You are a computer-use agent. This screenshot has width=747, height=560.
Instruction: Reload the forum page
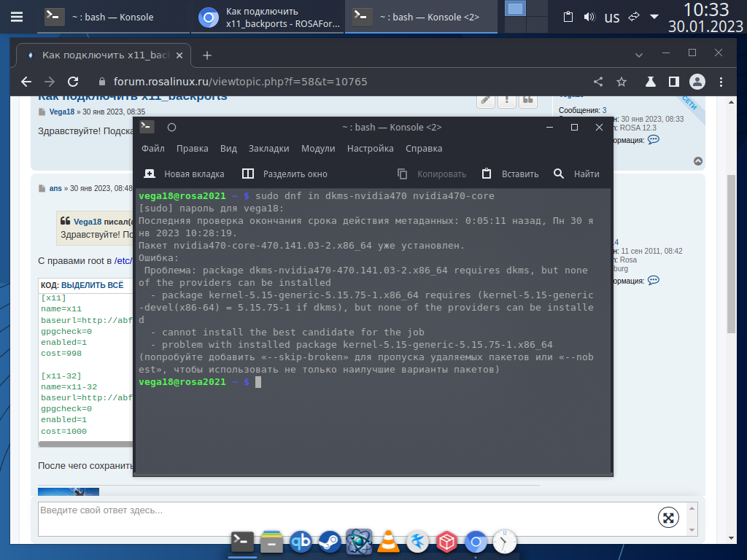tap(73, 82)
